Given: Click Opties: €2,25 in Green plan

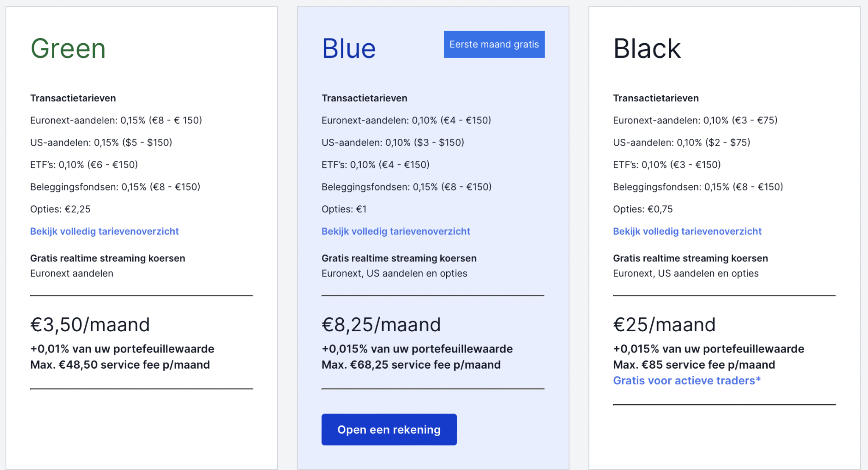Looking at the screenshot, I should click(60, 209).
